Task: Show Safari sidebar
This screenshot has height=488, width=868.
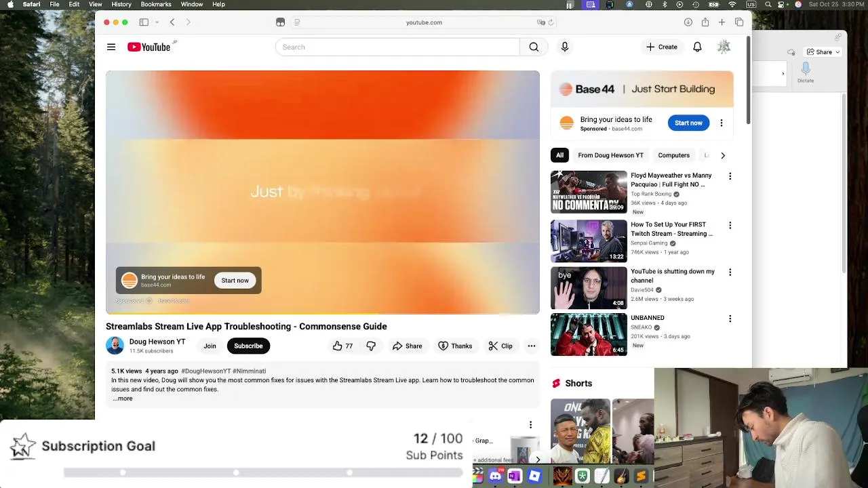Action: point(144,22)
